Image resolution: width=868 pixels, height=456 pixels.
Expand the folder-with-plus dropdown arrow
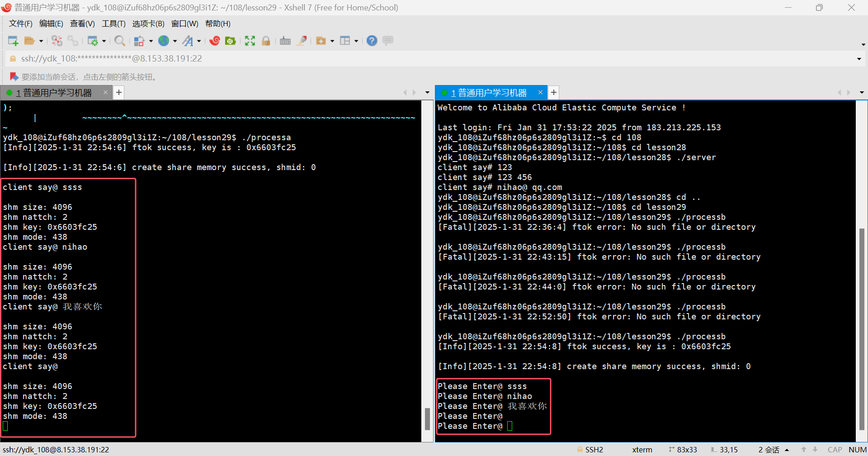point(332,41)
